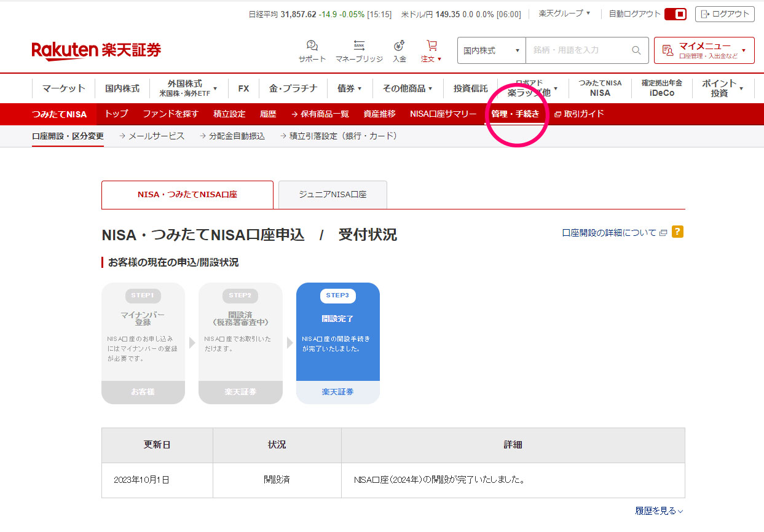Open the 投資信託 navigation menu
The width and height of the screenshot is (764, 532).
pyautogui.click(x=470, y=88)
